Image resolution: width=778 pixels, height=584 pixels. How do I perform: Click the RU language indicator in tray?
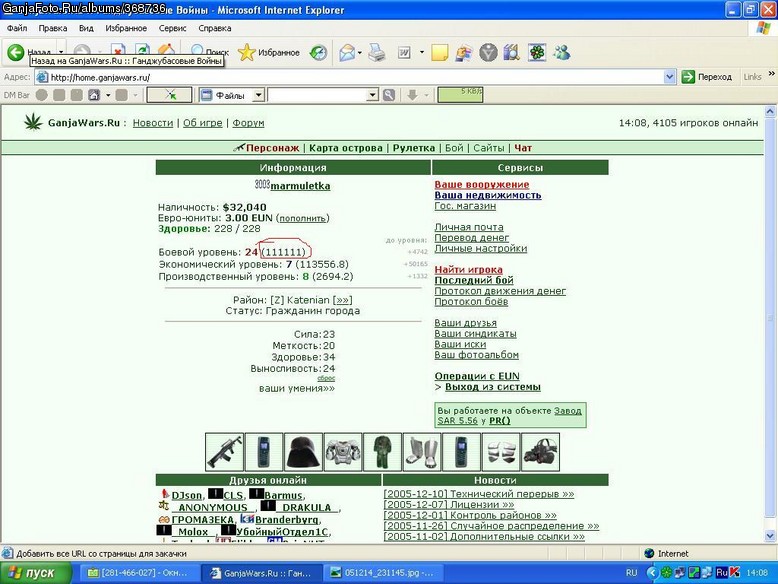point(631,573)
